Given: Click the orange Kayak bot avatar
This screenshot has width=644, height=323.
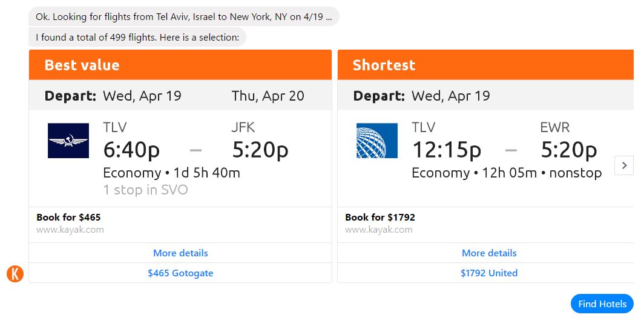Looking at the screenshot, I should [x=15, y=274].
